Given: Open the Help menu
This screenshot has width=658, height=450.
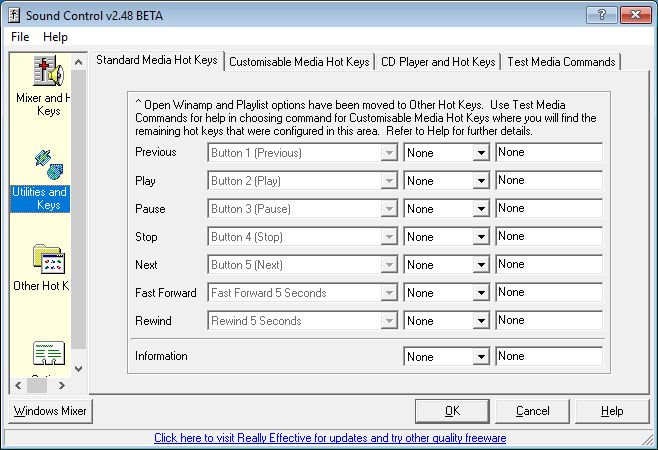Looking at the screenshot, I should tap(56, 37).
